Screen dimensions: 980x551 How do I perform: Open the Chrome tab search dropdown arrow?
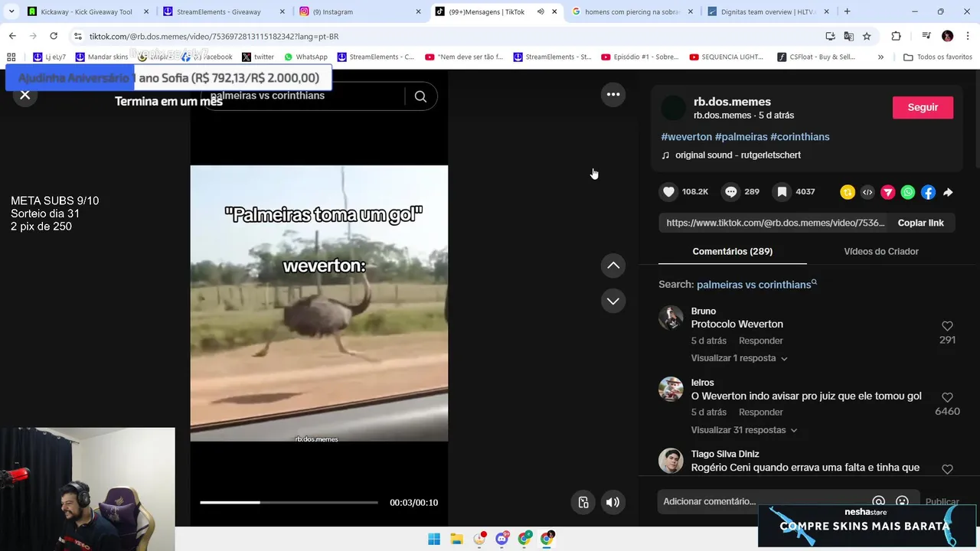point(11,11)
